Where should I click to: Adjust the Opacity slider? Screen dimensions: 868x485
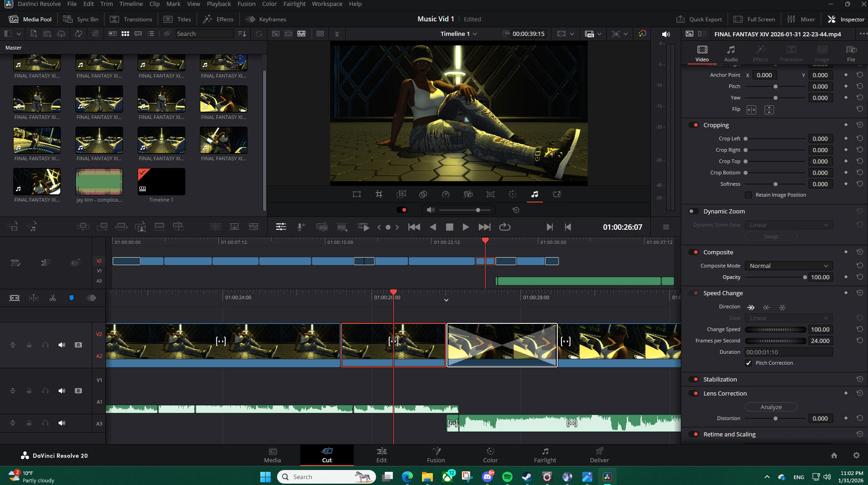[775, 277]
